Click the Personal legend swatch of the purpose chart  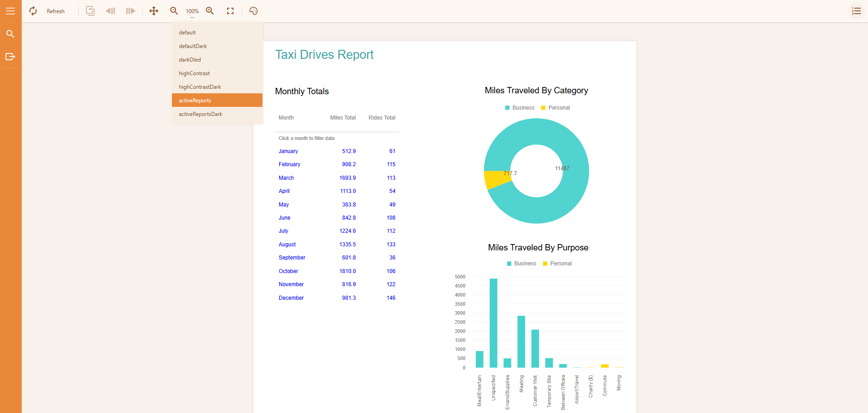click(x=545, y=264)
